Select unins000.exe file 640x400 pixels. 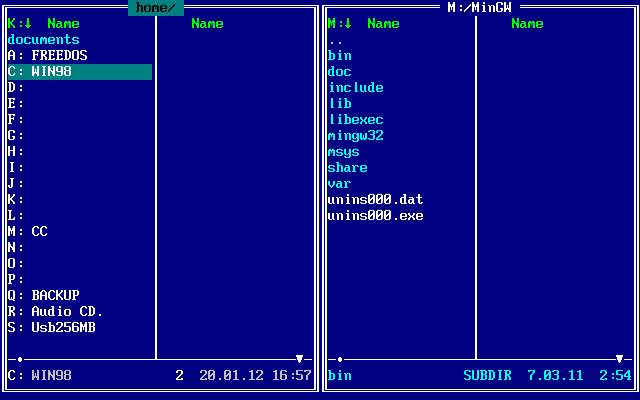tap(375, 216)
